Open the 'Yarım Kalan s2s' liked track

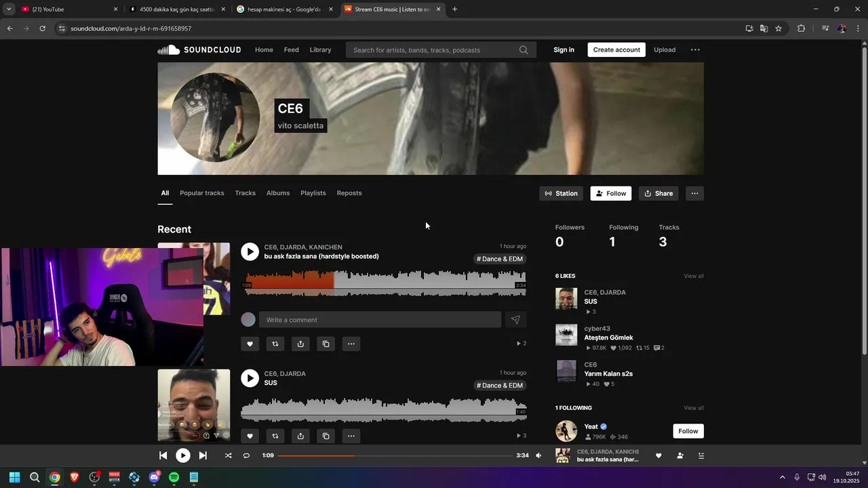(x=608, y=373)
